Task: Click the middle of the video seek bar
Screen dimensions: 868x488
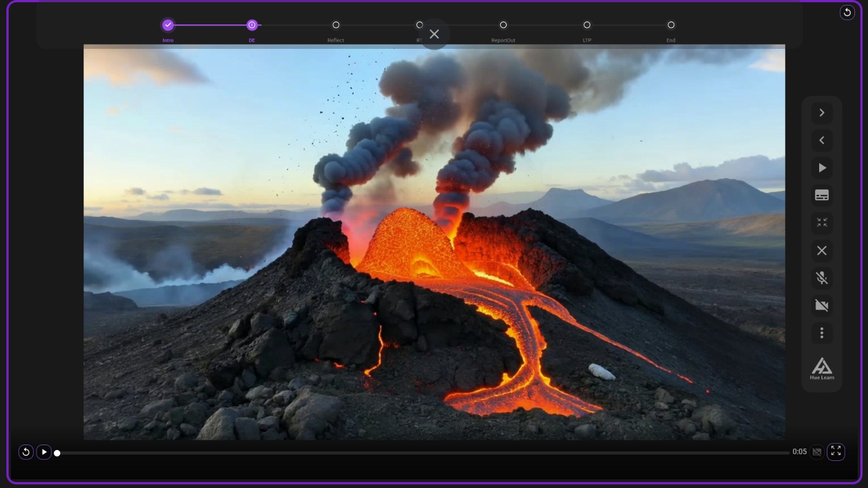Action: pos(423,453)
